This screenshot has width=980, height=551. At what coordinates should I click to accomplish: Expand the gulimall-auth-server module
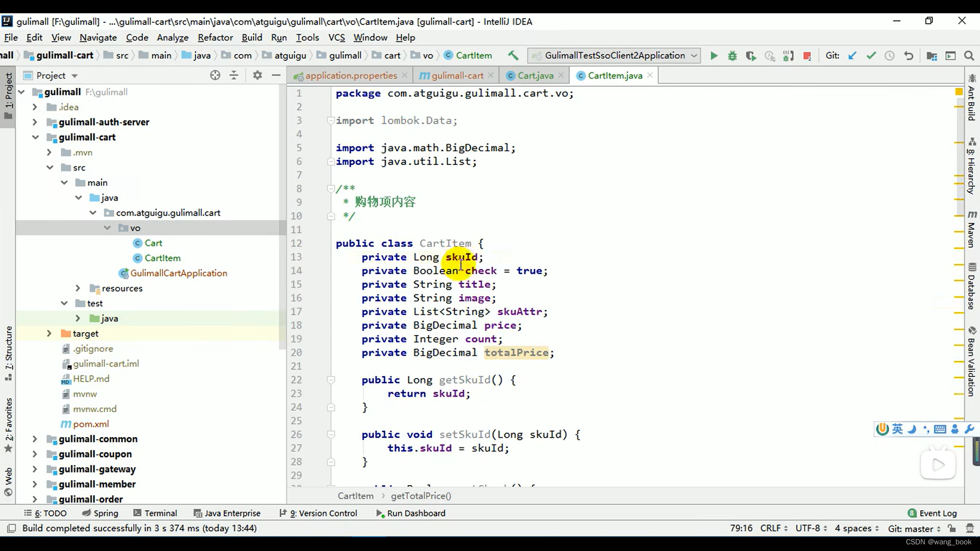coord(35,122)
